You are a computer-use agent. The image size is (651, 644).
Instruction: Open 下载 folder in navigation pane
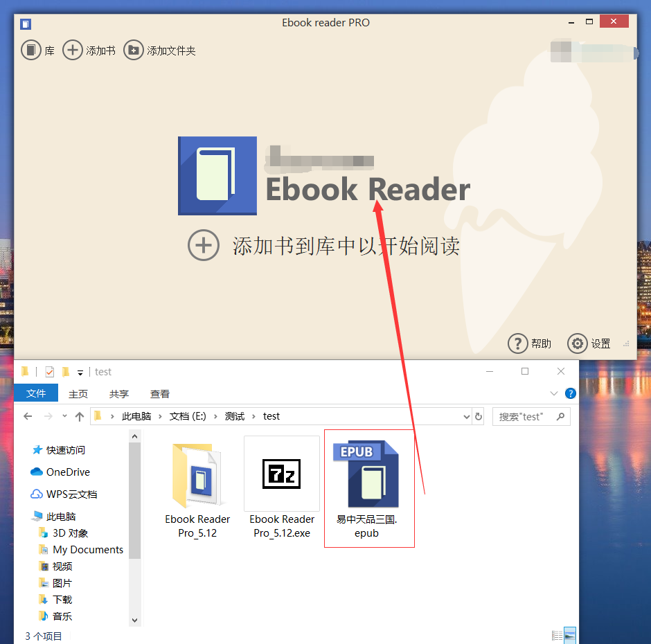[x=55, y=600]
